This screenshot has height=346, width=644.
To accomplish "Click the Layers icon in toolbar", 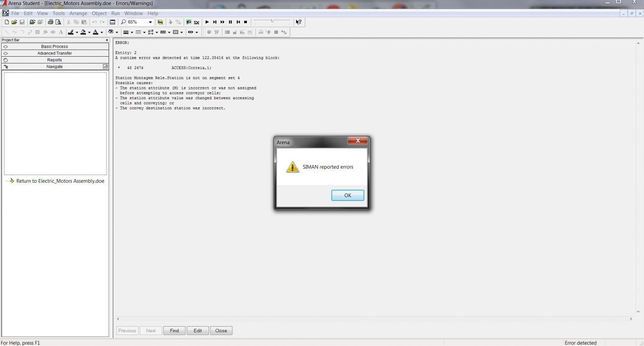I will coord(160,22).
